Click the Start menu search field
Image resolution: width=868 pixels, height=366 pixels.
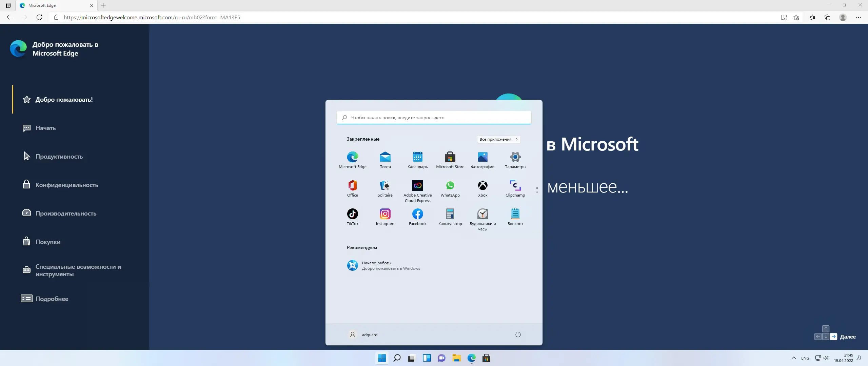[434, 118]
